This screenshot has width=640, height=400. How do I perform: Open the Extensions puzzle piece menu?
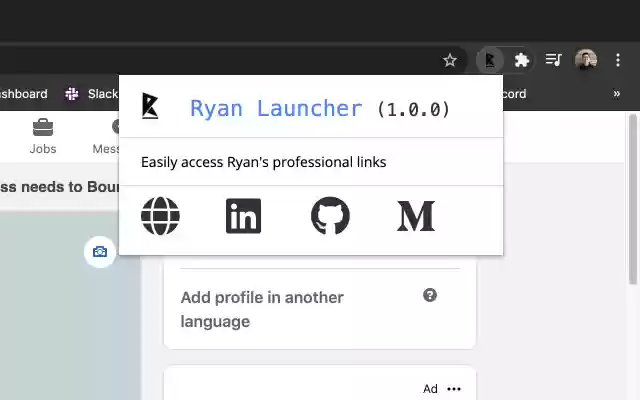522,60
